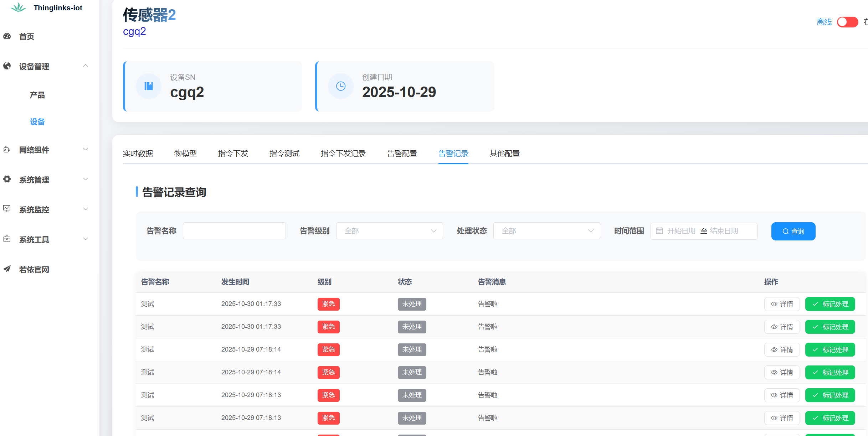Click the clock icon in 创建日期 card
868x436 pixels.
pyautogui.click(x=341, y=86)
